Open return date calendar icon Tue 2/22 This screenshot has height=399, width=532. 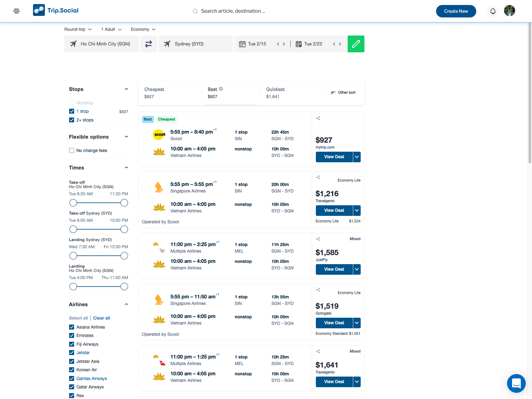pyautogui.click(x=298, y=44)
